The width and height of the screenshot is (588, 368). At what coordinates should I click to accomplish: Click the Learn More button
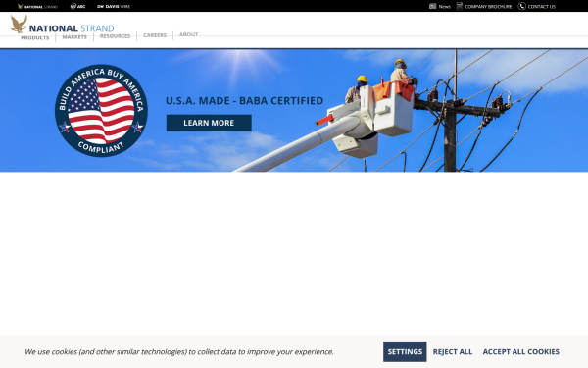tap(209, 123)
